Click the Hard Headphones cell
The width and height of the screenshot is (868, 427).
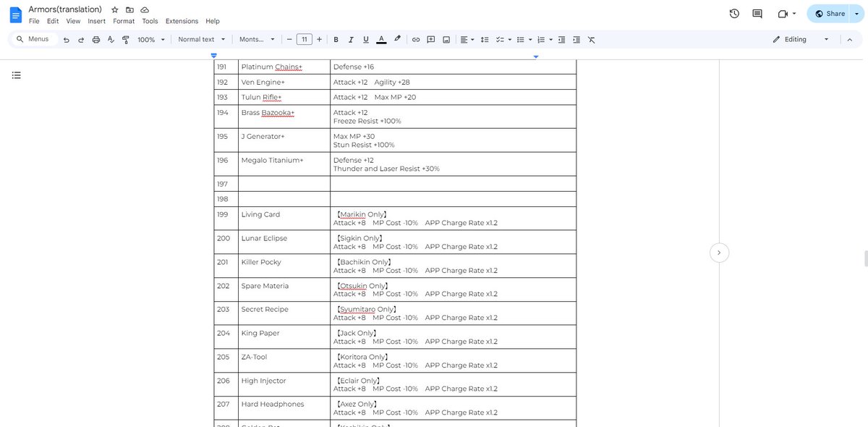click(284, 408)
